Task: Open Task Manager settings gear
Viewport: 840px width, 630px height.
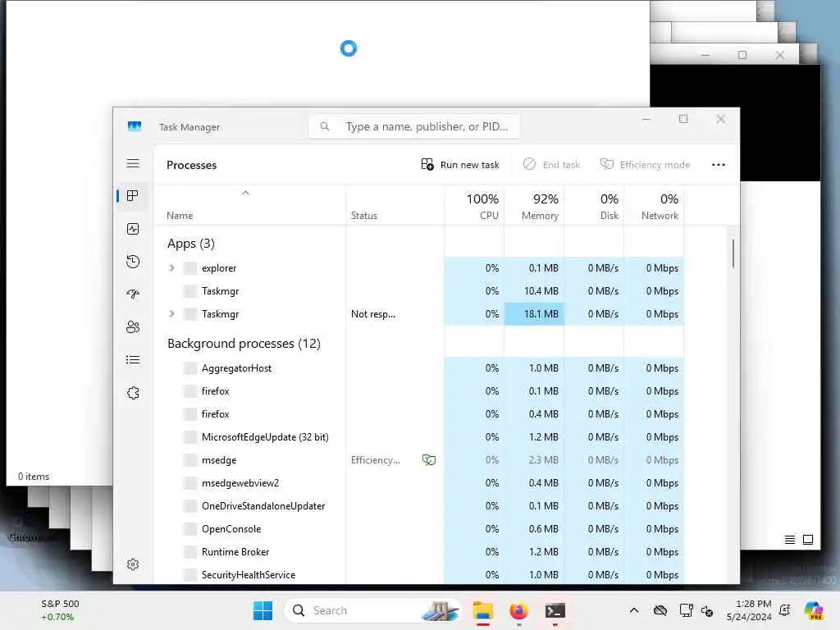Action: (x=133, y=564)
